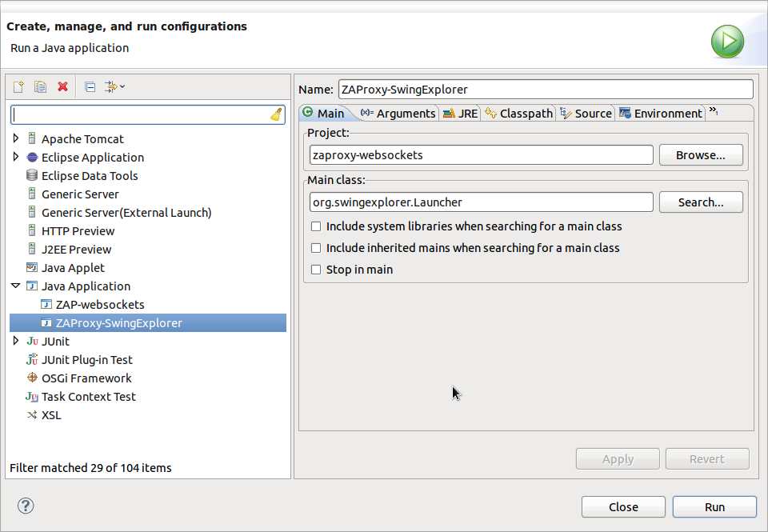This screenshot has height=532, width=768.
Task: Focus the Project text field
Action: pos(482,155)
